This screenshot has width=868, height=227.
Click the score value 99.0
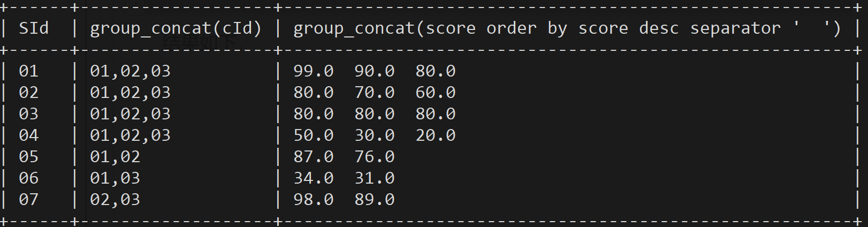pyautogui.click(x=314, y=71)
